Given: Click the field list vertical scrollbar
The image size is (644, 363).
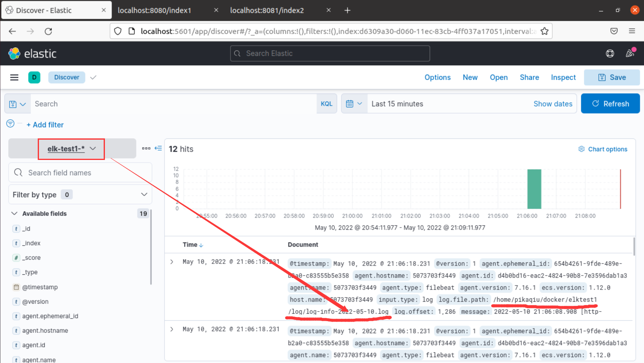Looking at the screenshot, I should (151, 247).
